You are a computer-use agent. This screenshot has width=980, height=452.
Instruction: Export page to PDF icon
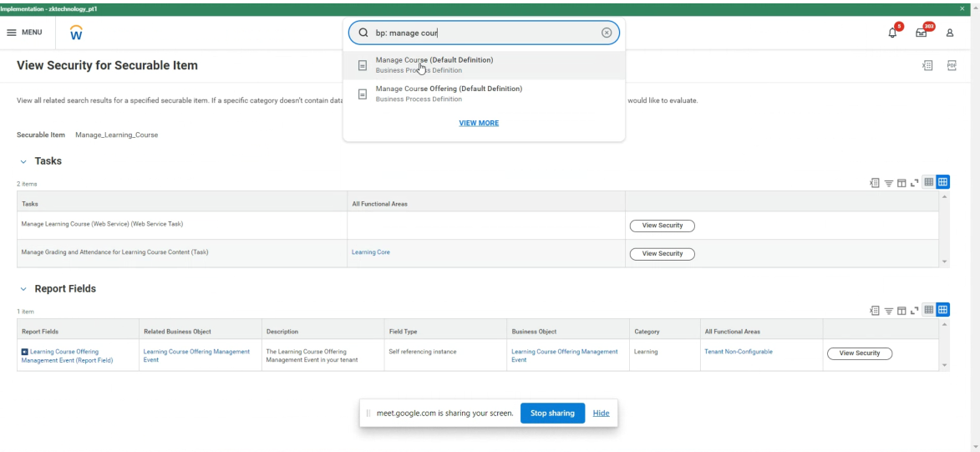pos(952,65)
